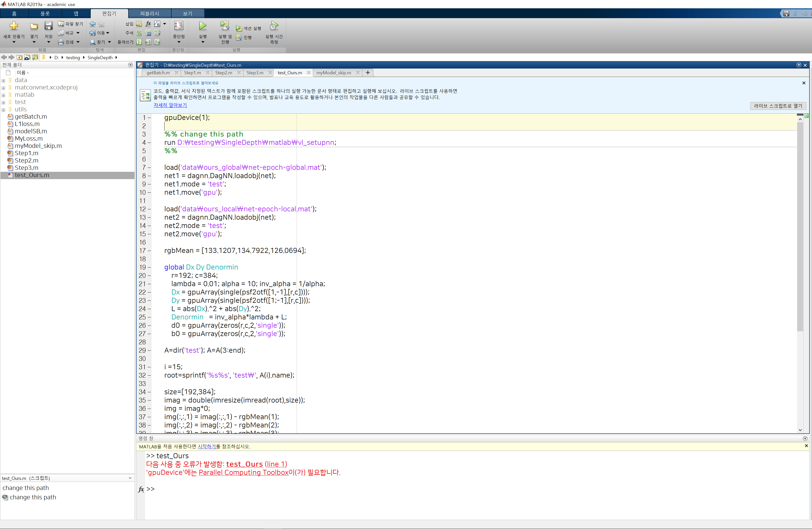Go up one folder level icon
Viewport: 812px width, 529px height.
click(x=19, y=57)
